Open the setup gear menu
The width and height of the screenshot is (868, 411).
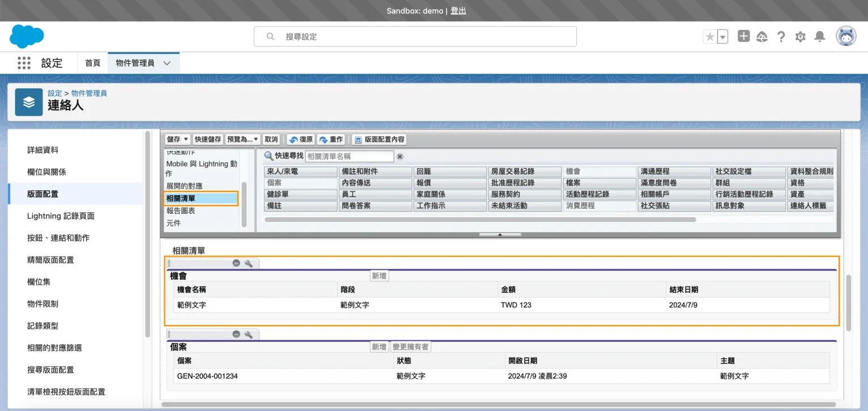(801, 37)
